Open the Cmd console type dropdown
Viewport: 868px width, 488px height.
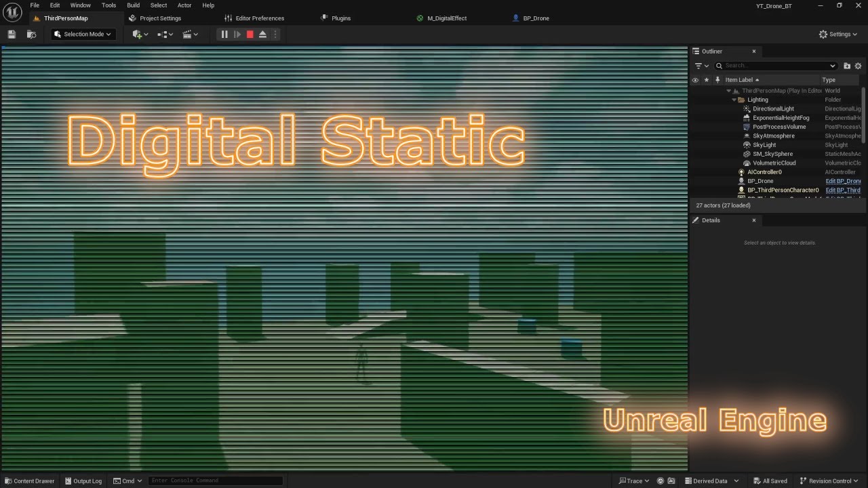127,481
